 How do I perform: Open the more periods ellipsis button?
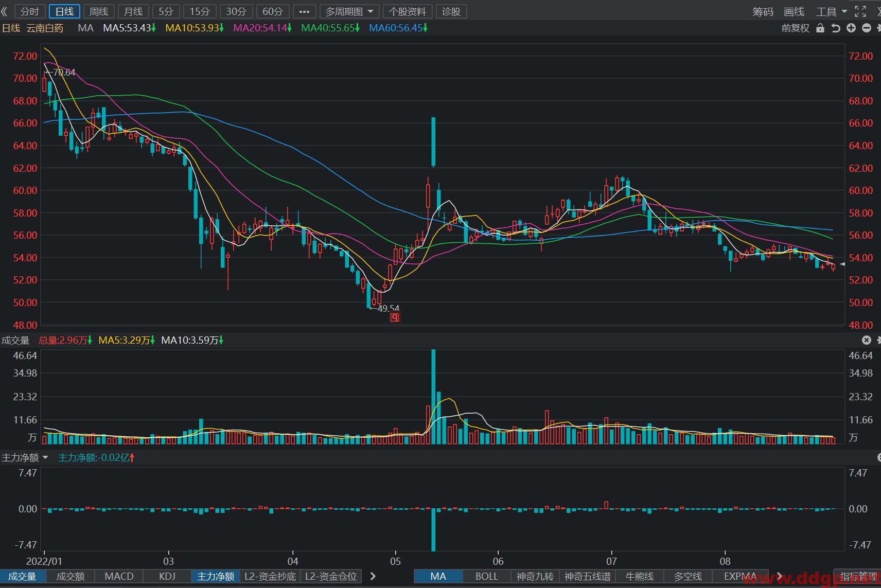click(304, 11)
